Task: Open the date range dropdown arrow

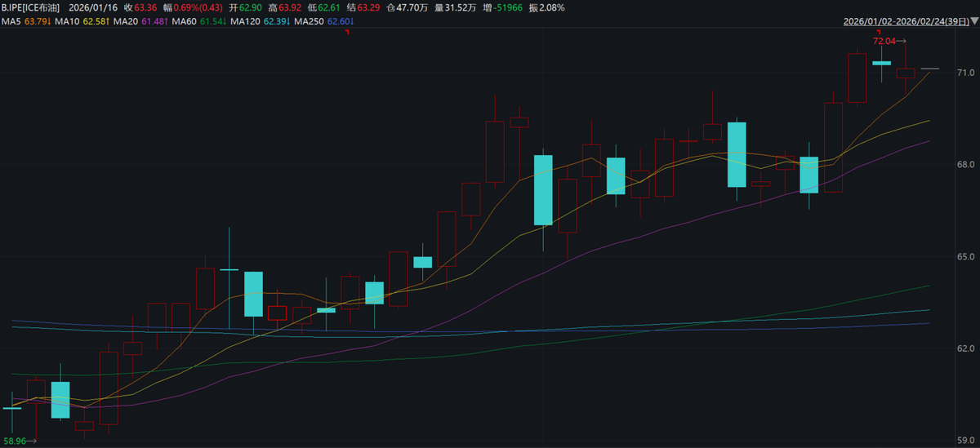Action: tap(973, 23)
